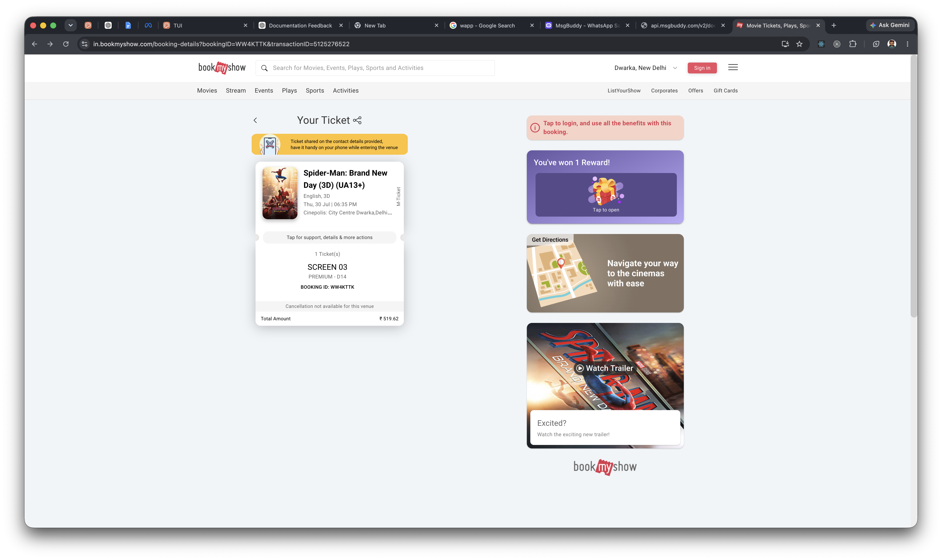
Task: Open the first pinned orange tab
Action: click(x=88, y=25)
